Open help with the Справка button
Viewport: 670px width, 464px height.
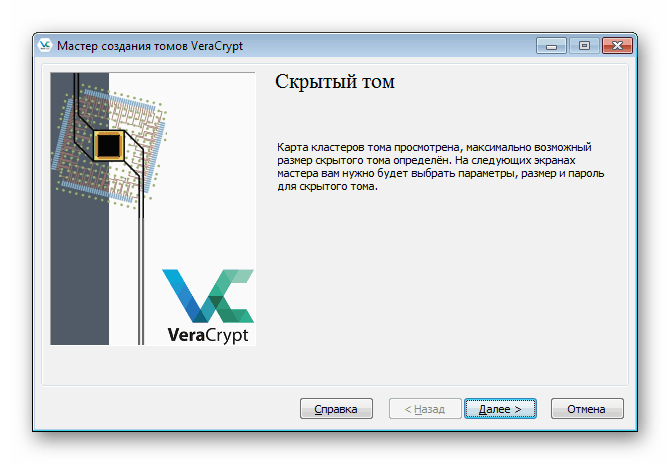coord(336,408)
